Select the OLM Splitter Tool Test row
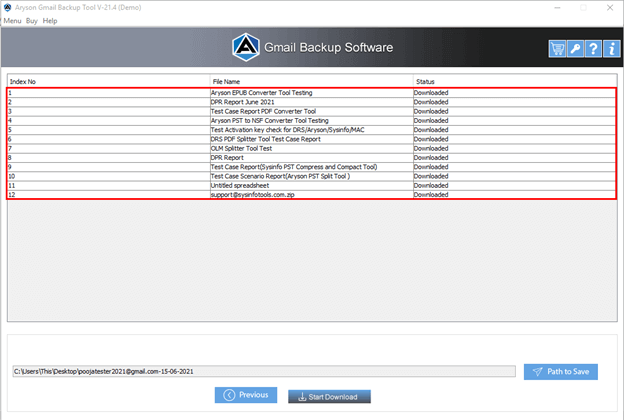Screen dimensions: 624x420 point(312,148)
